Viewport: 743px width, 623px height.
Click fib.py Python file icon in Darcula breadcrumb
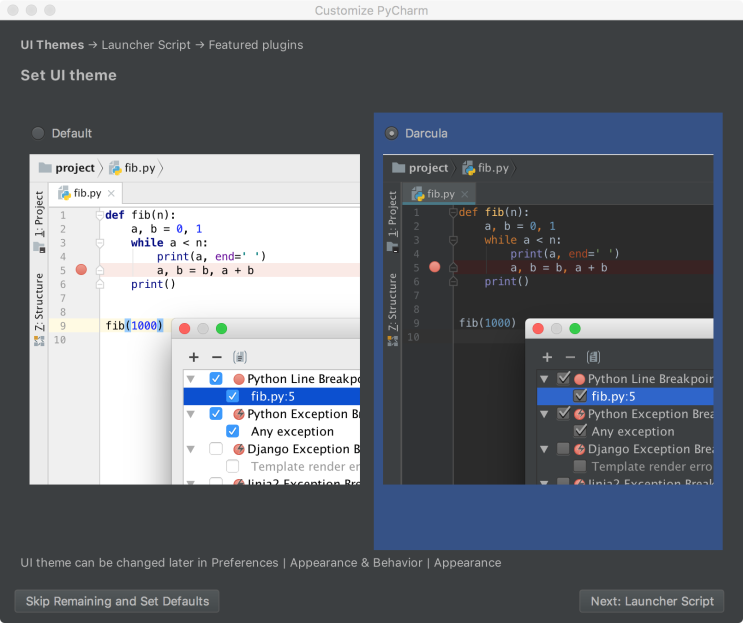[469, 168]
